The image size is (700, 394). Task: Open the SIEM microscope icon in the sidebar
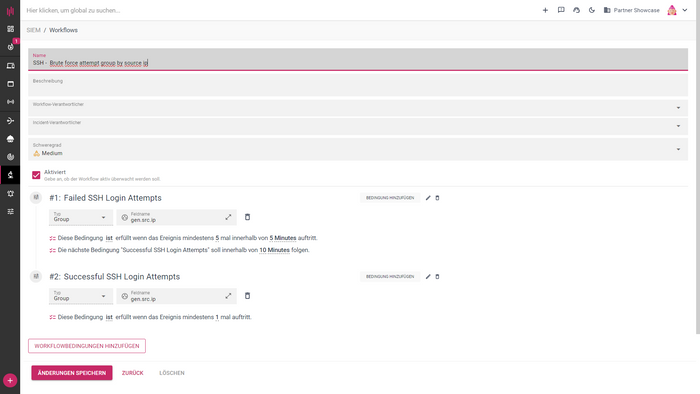[x=10, y=175]
